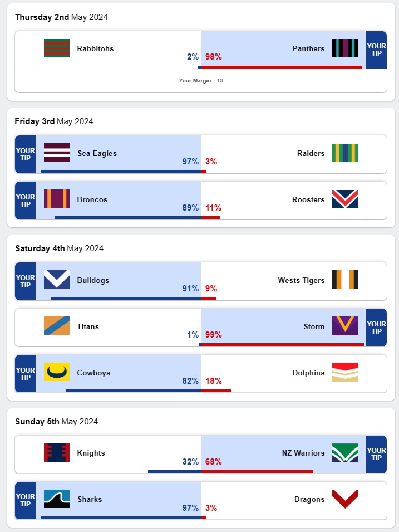Click the Storm team logo
This screenshot has height=532, width=399.
(345, 326)
